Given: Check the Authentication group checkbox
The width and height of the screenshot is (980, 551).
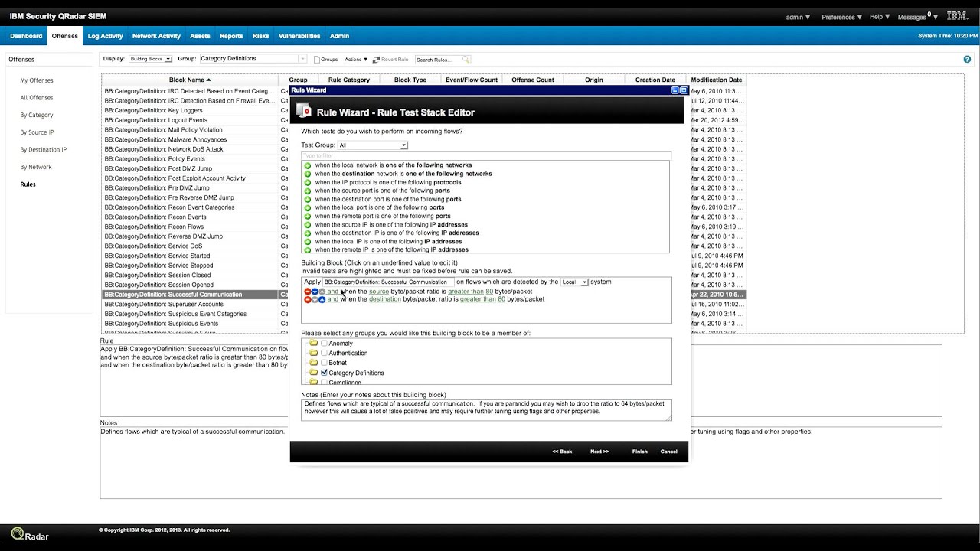Looking at the screenshot, I should 324,354.
